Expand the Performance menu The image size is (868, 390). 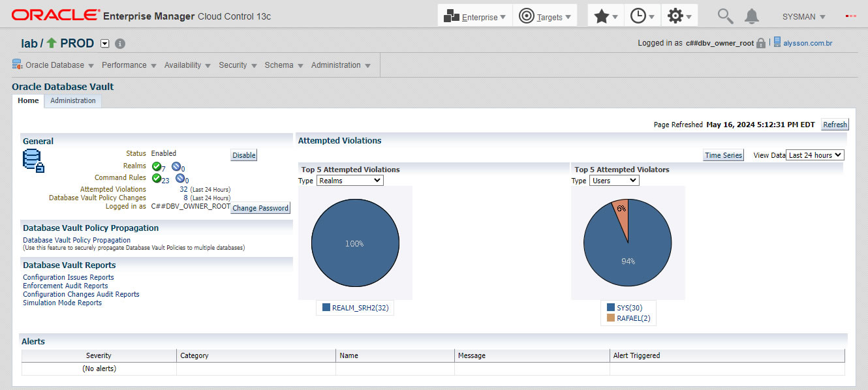click(x=129, y=65)
